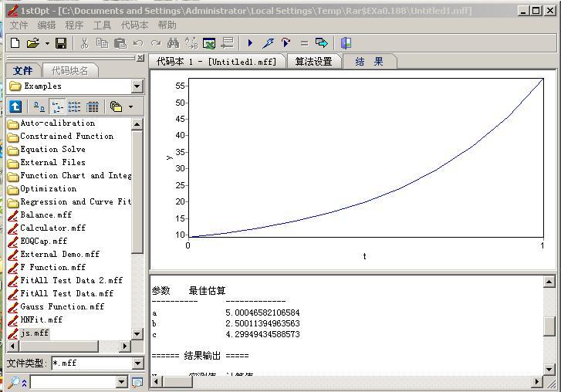The height and width of the screenshot is (392, 561).
Task: Click file list horizontal scroll right arrow
Action: (125, 346)
